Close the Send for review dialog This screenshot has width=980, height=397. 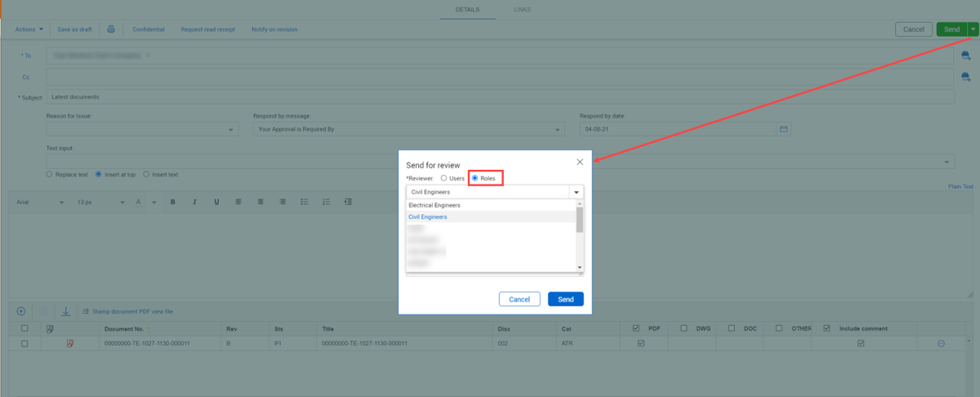[x=580, y=162]
